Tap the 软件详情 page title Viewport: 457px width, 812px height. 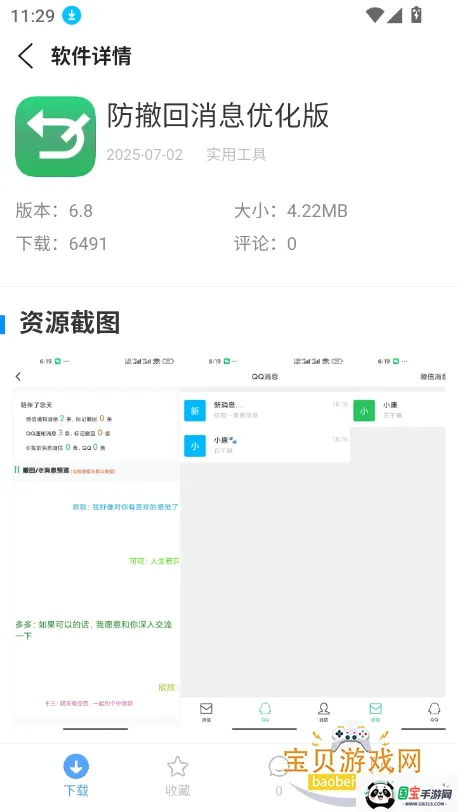click(x=91, y=56)
